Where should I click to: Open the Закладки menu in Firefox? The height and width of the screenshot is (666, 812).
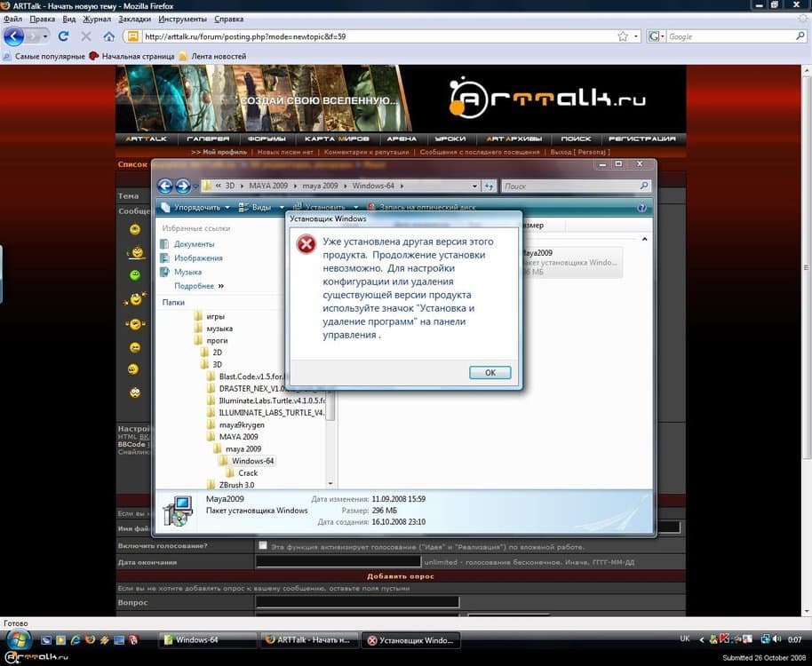(134, 19)
